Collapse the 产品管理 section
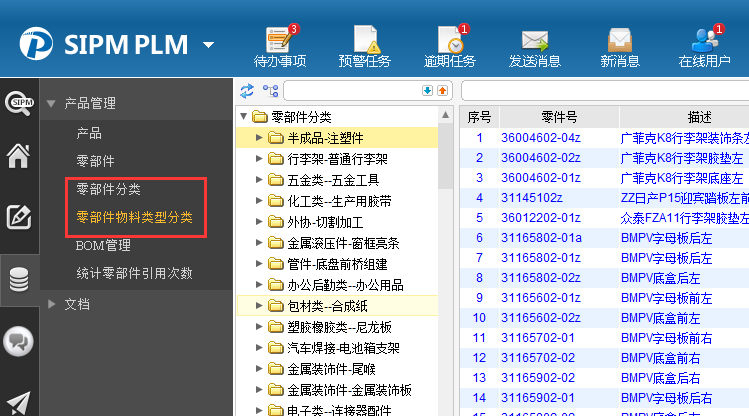Viewport: 749px width, 416px height. point(51,103)
